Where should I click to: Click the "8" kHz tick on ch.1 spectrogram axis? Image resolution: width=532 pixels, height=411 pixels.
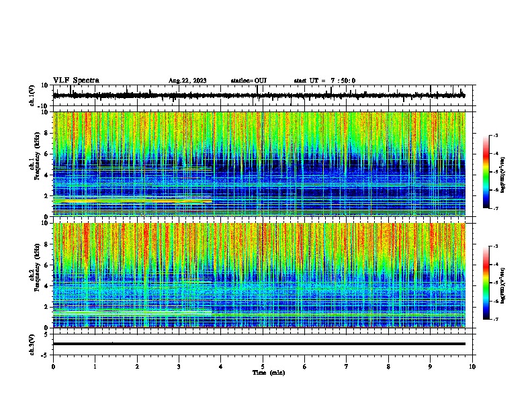(46, 133)
